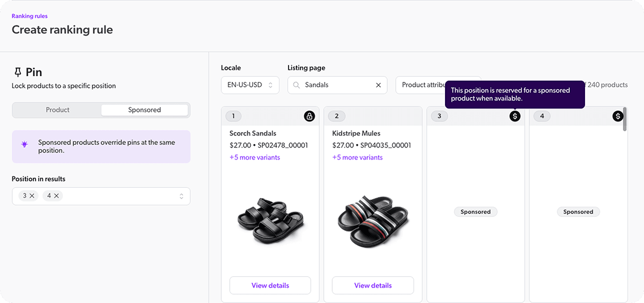Click the lock icon on position 1 card
Screen dimensions: 644x303
click(x=309, y=116)
